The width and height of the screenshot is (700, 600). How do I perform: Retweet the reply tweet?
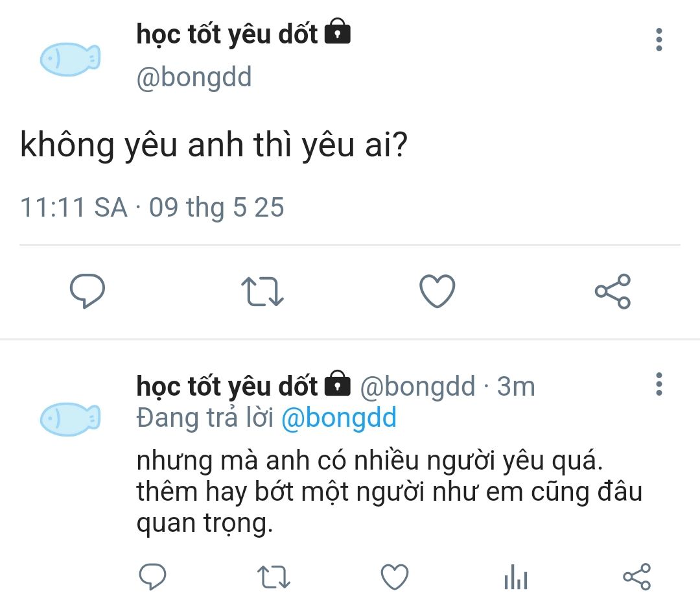coord(274,577)
